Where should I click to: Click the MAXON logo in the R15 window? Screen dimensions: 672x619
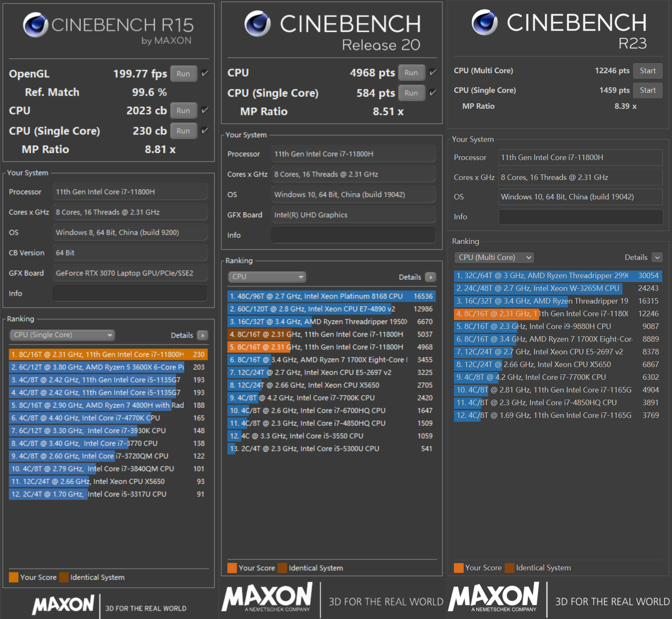[x=64, y=604]
